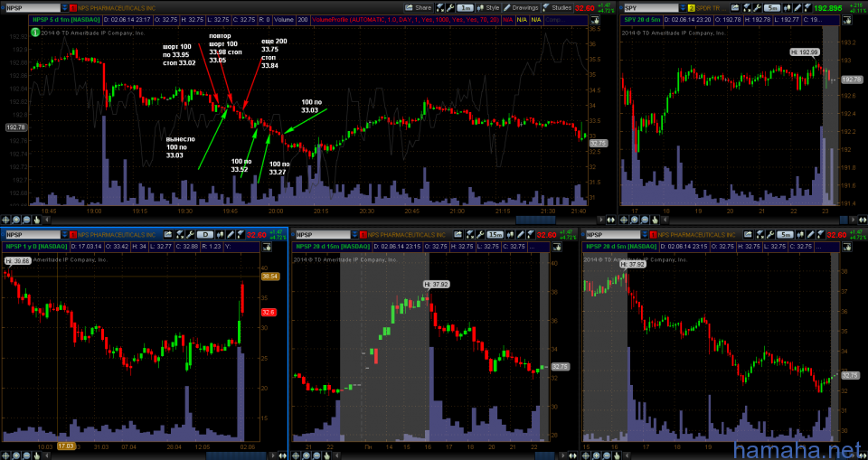Open symbol dropdown in daily NPSP chart

(x=65, y=234)
